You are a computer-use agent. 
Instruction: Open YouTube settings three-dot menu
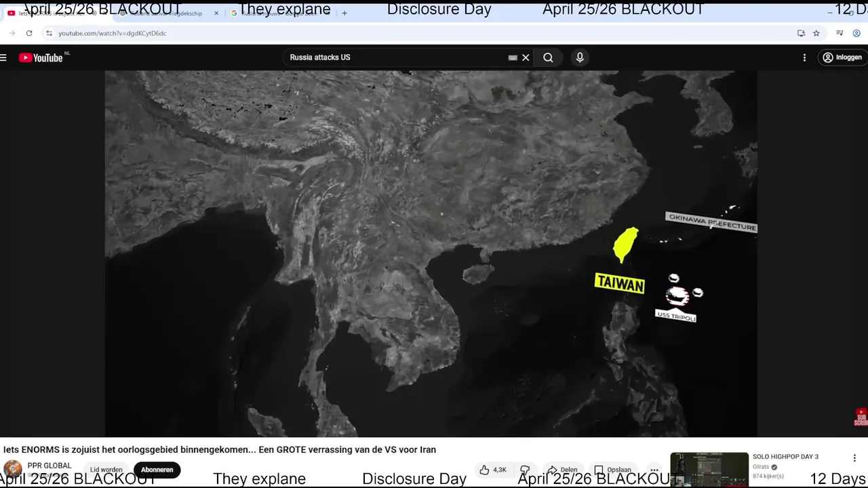(804, 58)
